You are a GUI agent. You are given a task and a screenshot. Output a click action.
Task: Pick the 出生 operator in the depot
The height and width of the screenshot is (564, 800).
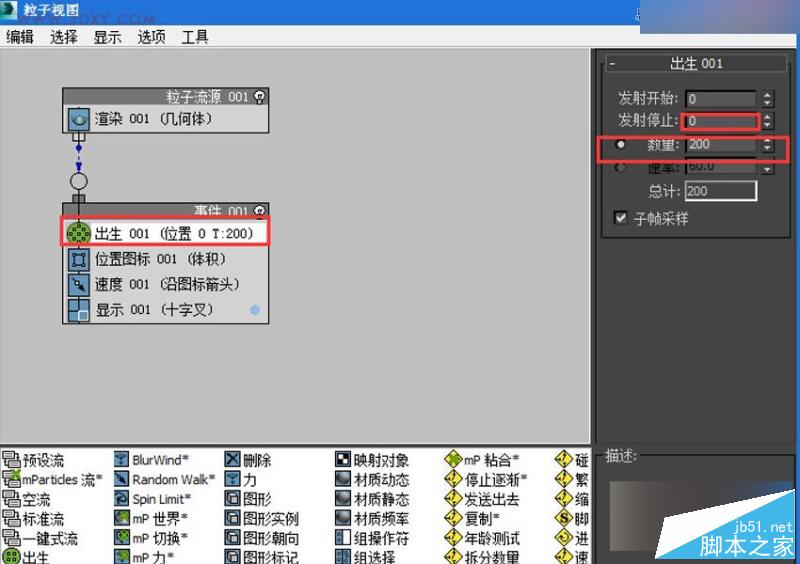point(26,556)
